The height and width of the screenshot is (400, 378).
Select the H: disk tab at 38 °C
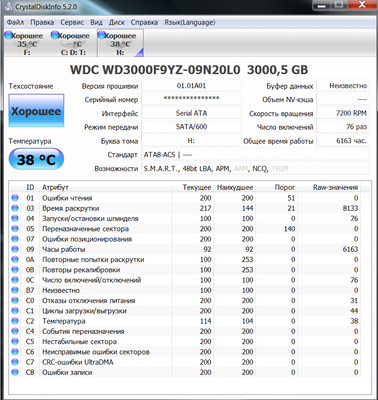tap(120, 43)
